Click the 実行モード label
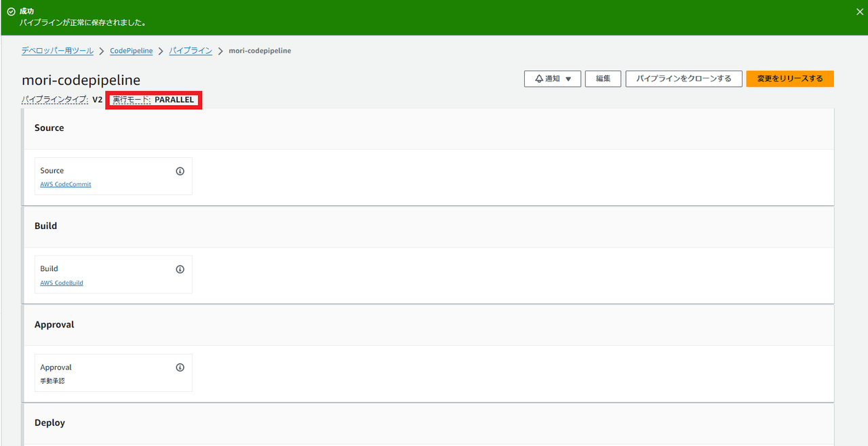This screenshot has height=446, width=868. click(132, 100)
